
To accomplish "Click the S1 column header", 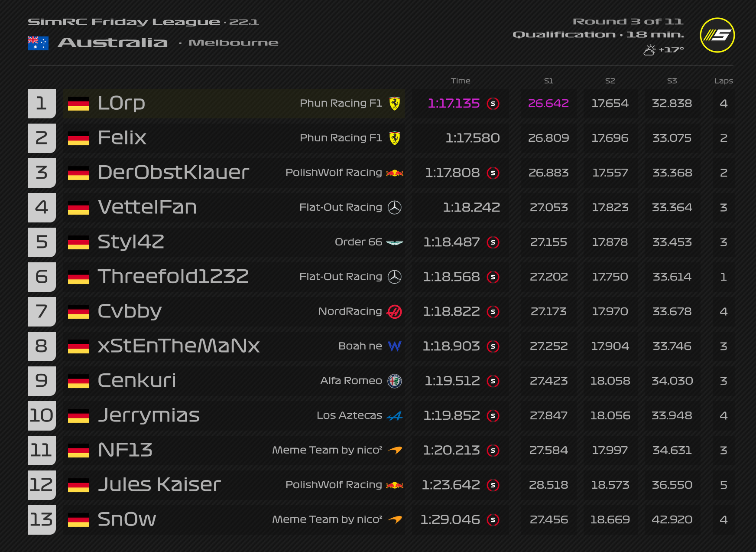I will click(x=548, y=81).
